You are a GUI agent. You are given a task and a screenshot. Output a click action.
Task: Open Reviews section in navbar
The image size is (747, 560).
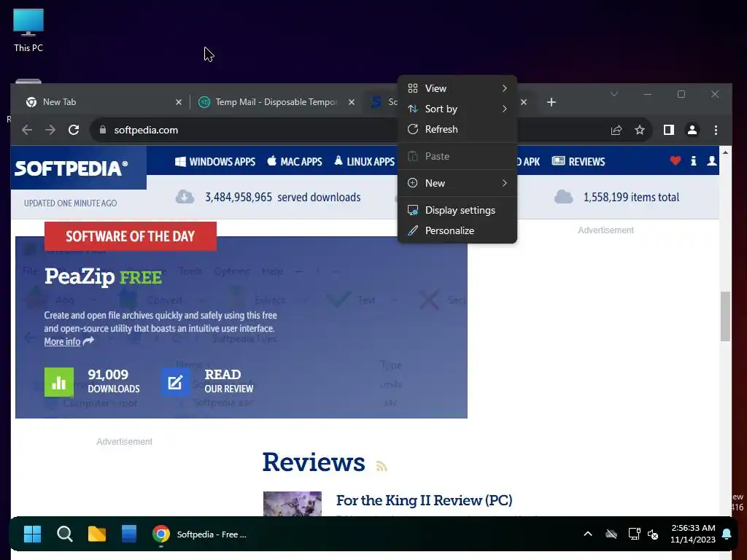point(578,161)
